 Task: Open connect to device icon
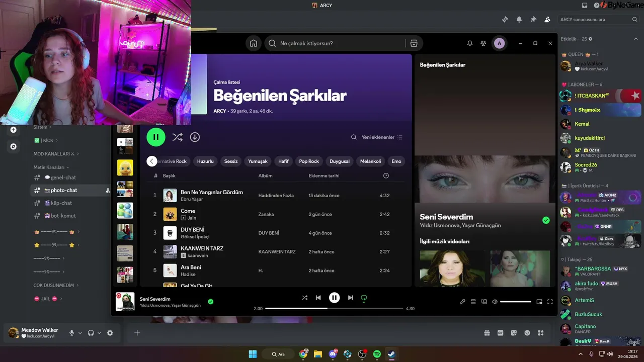[x=484, y=302]
